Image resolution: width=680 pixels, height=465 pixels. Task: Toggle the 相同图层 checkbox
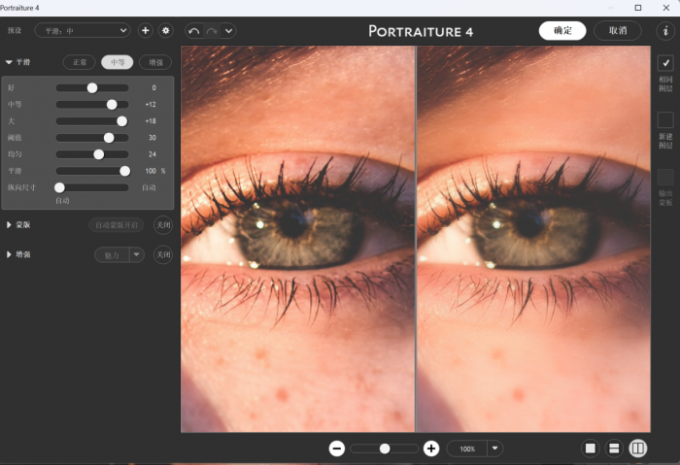[x=665, y=63]
